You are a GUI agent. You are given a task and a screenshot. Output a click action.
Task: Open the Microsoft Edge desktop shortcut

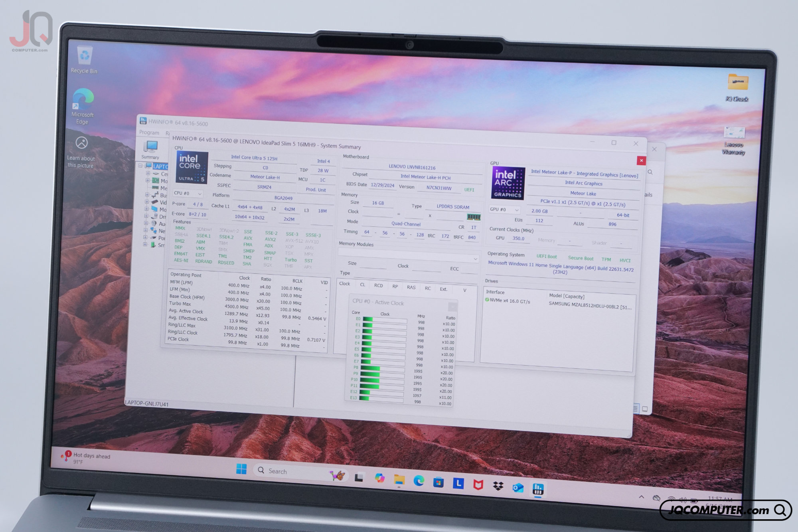point(83,106)
